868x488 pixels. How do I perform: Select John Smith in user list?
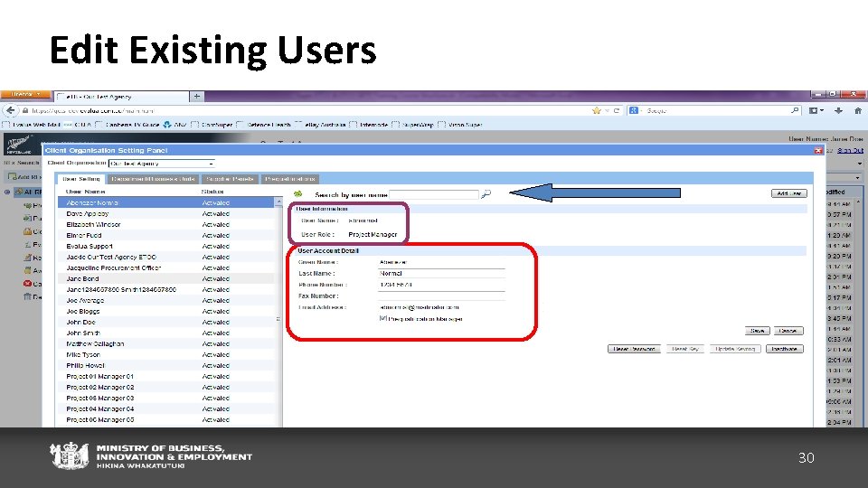(166, 333)
